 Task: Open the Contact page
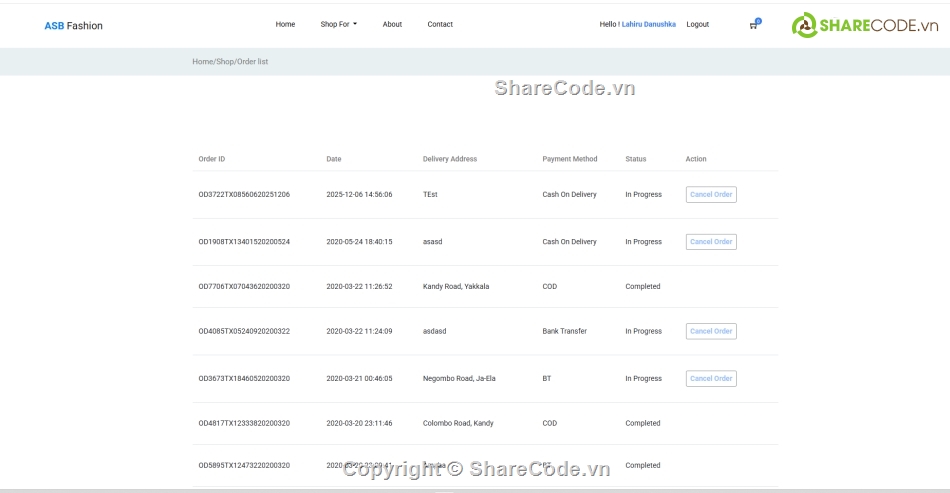pos(440,24)
